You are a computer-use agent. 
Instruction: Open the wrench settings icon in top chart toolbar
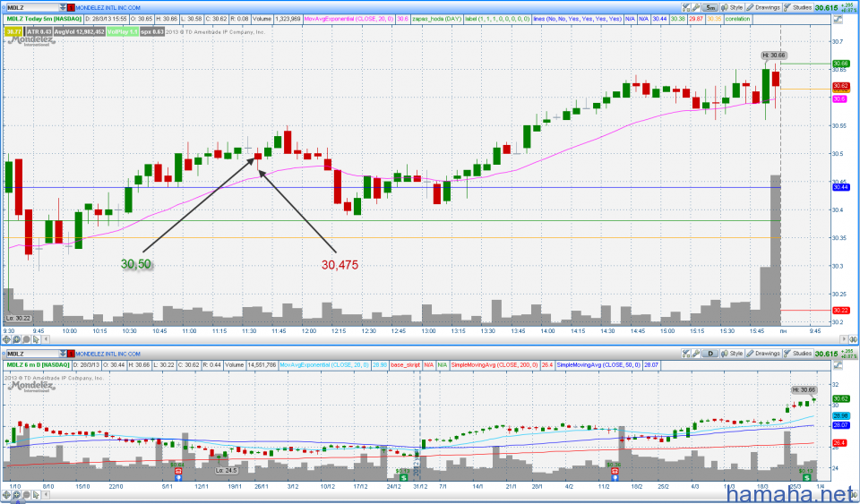[695, 8]
